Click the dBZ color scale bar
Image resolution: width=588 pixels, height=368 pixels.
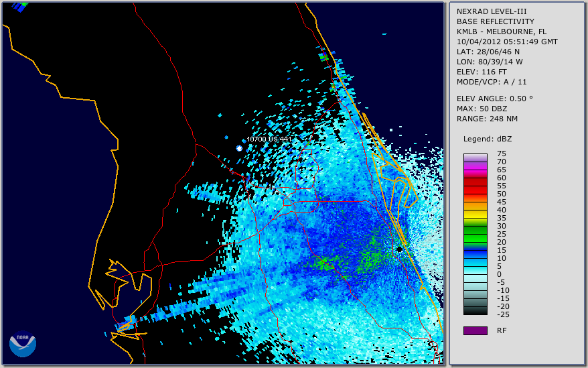(x=475, y=234)
